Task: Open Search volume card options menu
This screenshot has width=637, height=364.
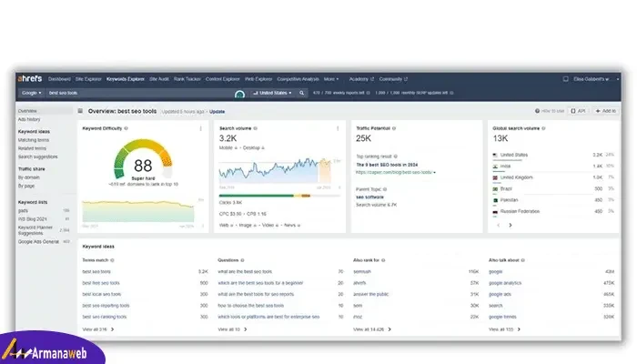Action: tap(338, 128)
